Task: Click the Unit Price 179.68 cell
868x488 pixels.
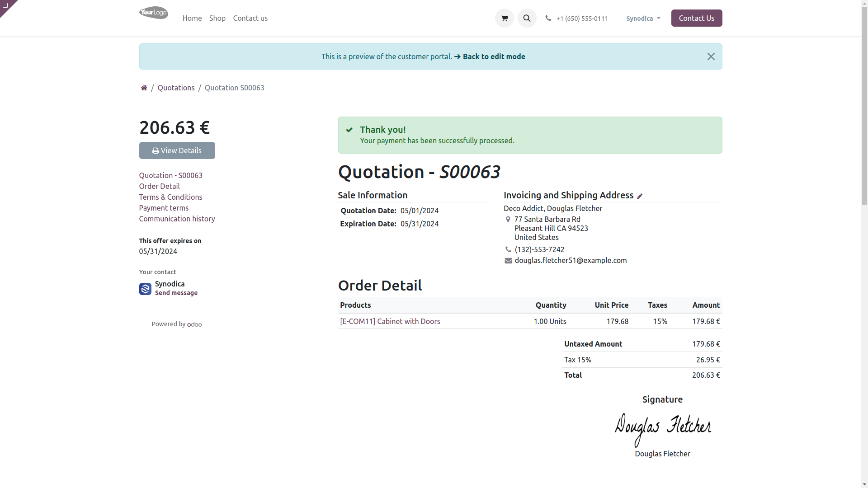Action: click(x=617, y=321)
